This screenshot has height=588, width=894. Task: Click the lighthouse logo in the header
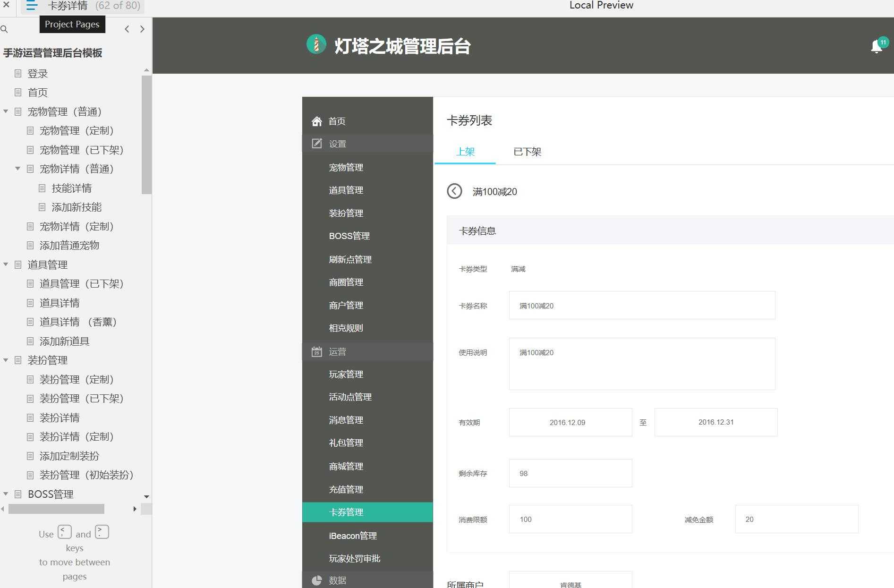coord(315,44)
